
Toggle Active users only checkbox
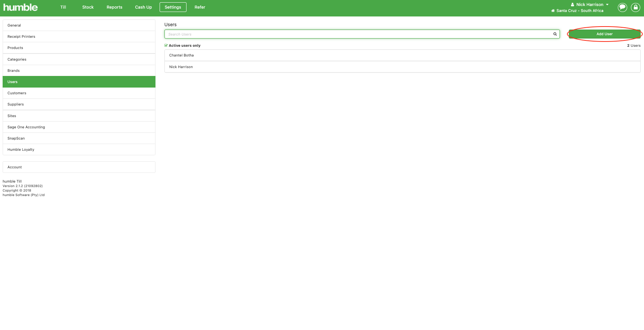pos(166,45)
